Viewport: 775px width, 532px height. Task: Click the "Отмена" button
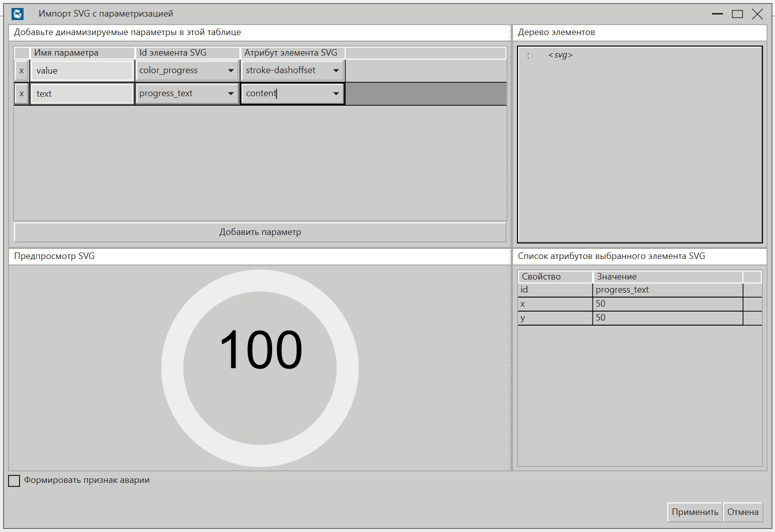743,512
